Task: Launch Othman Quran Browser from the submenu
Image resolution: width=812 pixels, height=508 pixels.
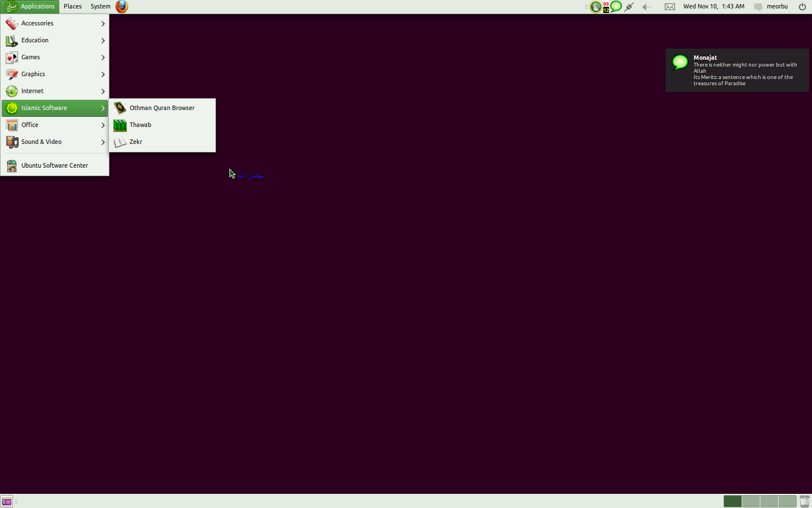Action: [161, 108]
